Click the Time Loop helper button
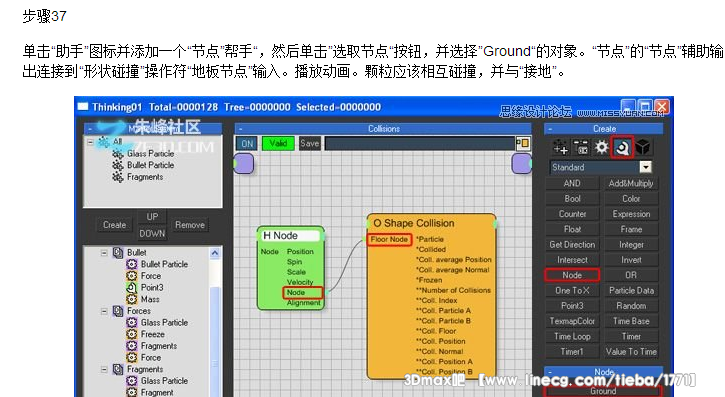Image resolution: width=725 pixels, height=397 pixels. (572, 336)
